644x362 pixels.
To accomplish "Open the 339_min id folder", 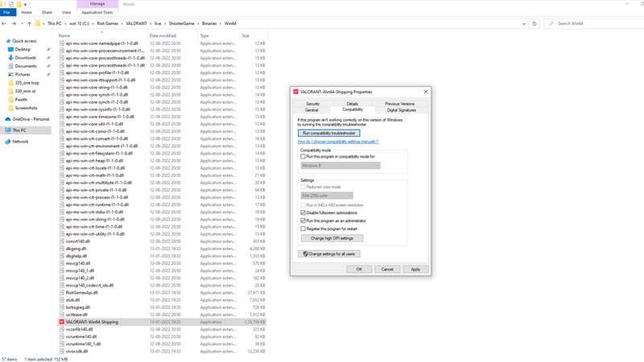I will [x=26, y=91].
